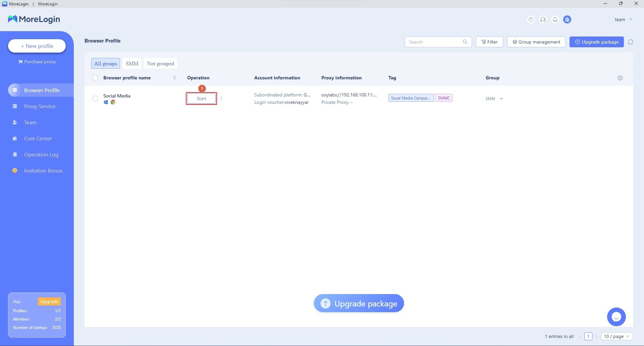Open the Filter options
The width and height of the screenshot is (644, 346).
[x=489, y=42]
